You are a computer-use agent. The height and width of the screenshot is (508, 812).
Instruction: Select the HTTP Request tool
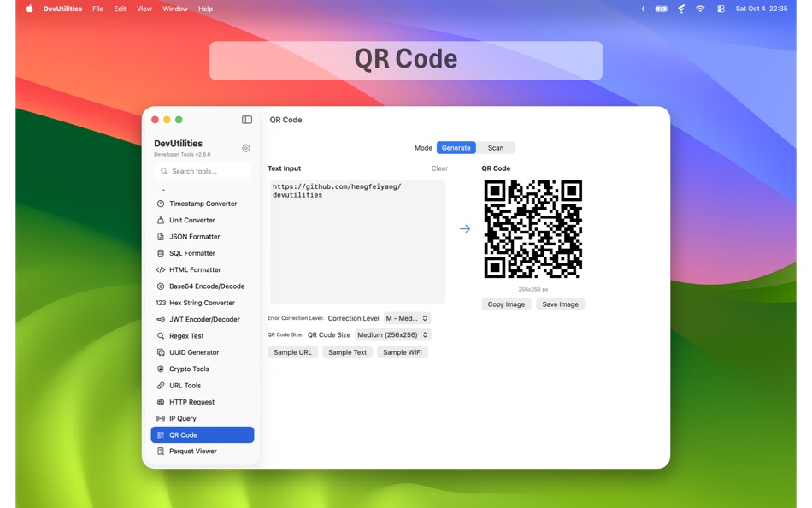pyautogui.click(x=190, y=402)
